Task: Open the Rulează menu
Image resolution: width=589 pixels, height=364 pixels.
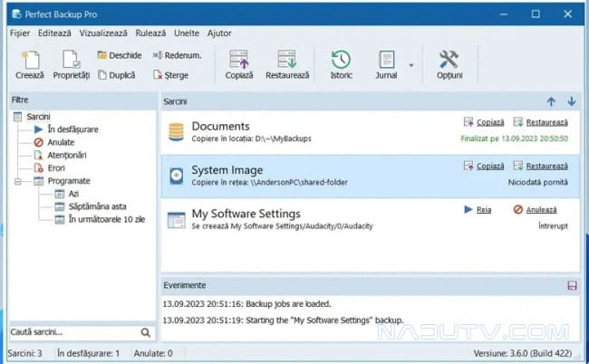Action: 150,33
